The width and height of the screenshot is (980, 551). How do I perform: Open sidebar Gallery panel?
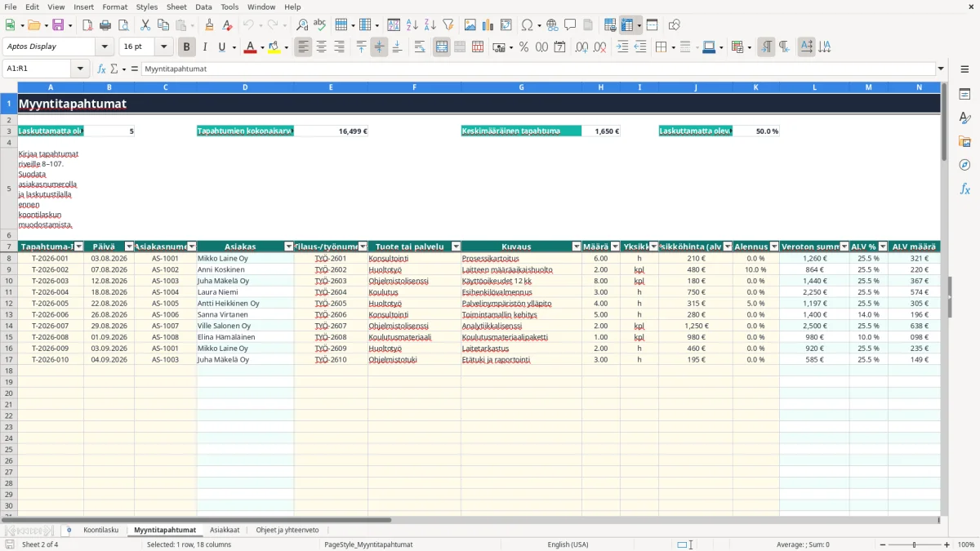964,141
